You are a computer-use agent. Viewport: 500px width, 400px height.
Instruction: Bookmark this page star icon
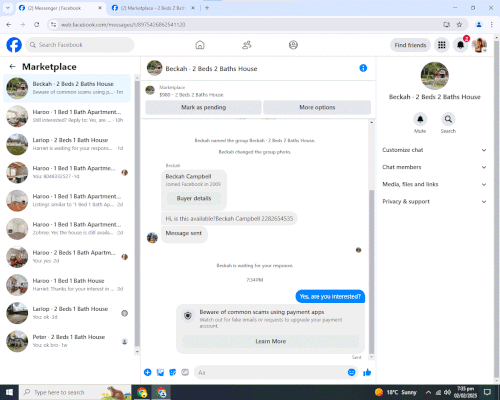(459, 24)
